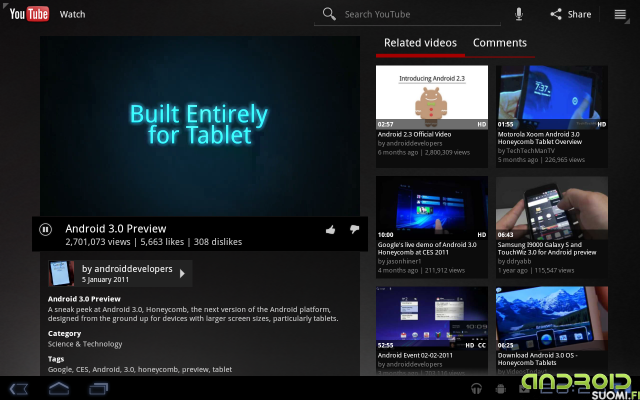Switch to the Related videos tab
The image size is (640, 400).
[420, 43]
